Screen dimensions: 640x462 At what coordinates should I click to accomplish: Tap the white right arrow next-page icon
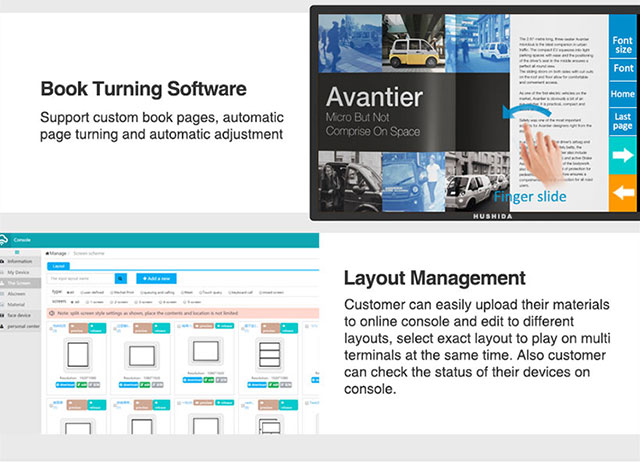coord(624,155)
